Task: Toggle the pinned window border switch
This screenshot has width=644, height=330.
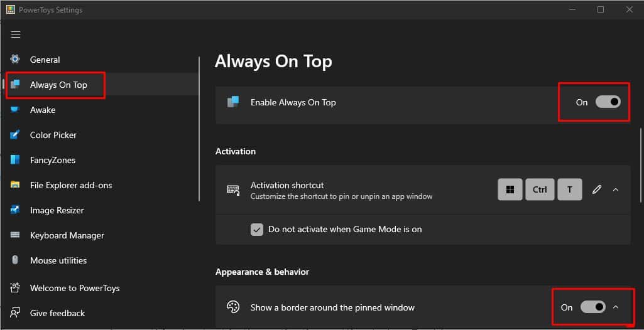Action: point(592,307)
